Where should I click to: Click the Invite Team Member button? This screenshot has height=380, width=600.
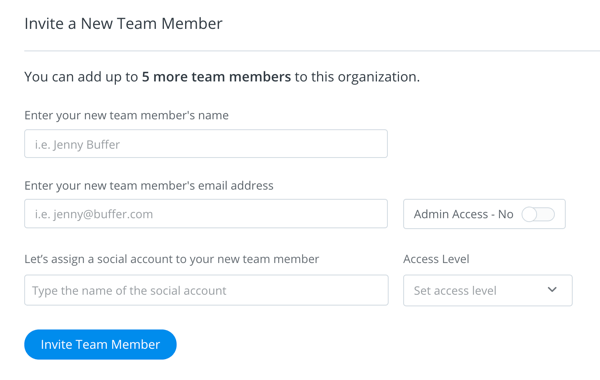[x=100, y=344]
